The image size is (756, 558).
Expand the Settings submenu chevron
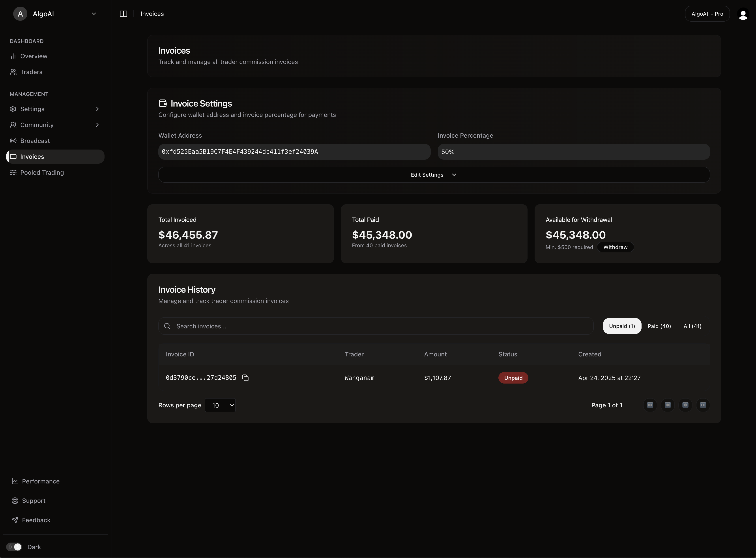pos(97,109)
